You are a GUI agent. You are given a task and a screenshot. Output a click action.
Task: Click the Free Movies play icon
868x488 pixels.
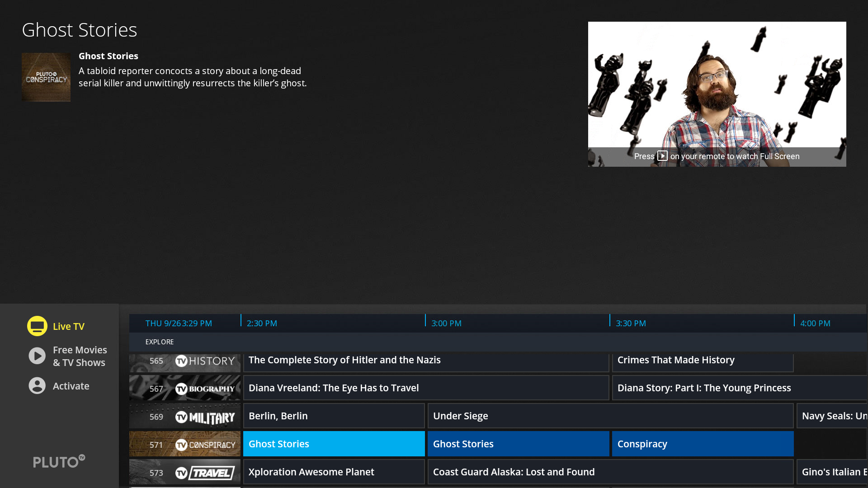click(x=37, y=356)
